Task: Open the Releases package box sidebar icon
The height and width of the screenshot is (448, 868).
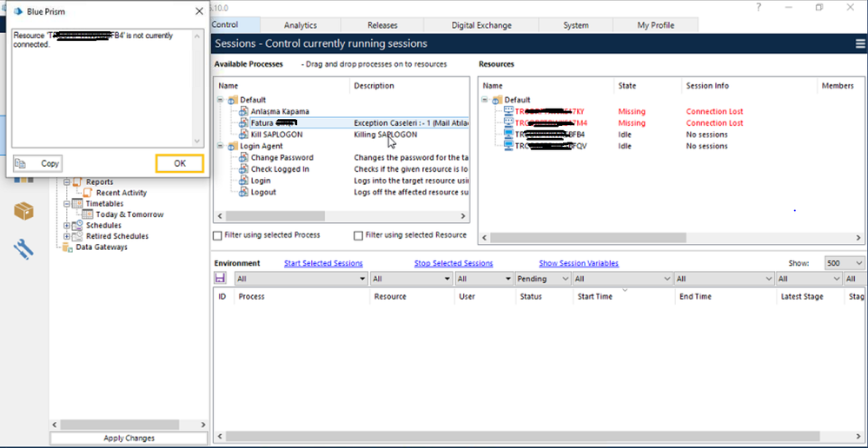Action: tap(23, 211)
